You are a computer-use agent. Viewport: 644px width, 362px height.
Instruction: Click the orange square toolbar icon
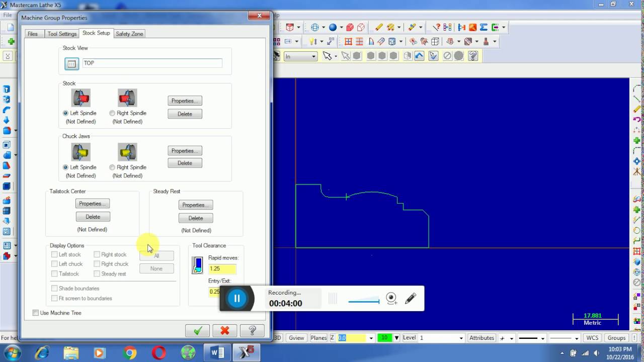tap(472, 27)
